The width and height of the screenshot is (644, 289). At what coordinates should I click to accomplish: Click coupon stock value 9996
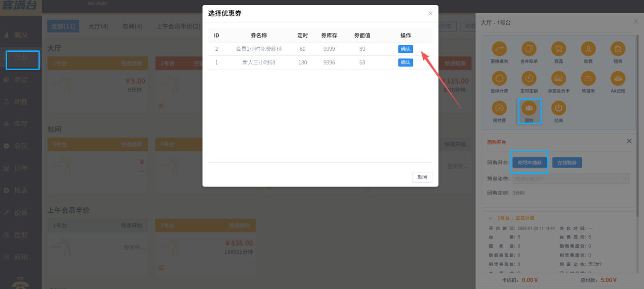point(329,62)
